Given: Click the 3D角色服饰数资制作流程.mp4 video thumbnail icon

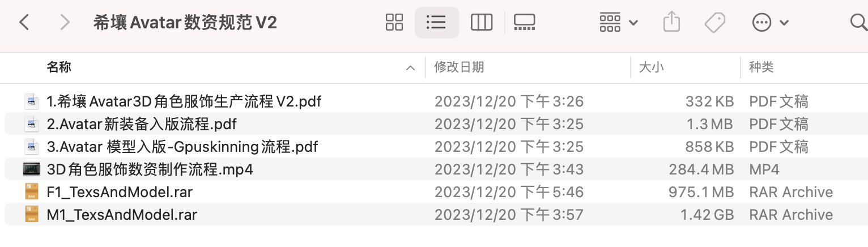Looking at the screenshot, I should pos(32,169).
